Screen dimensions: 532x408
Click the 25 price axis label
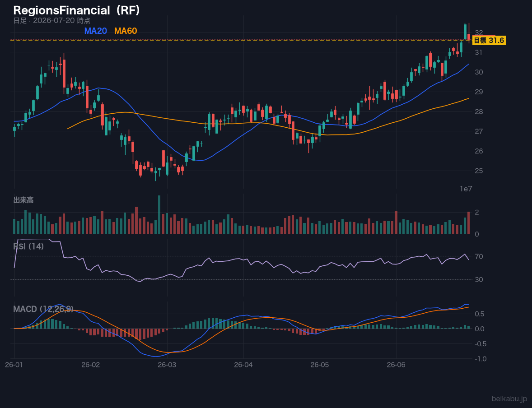pos(479,171)
